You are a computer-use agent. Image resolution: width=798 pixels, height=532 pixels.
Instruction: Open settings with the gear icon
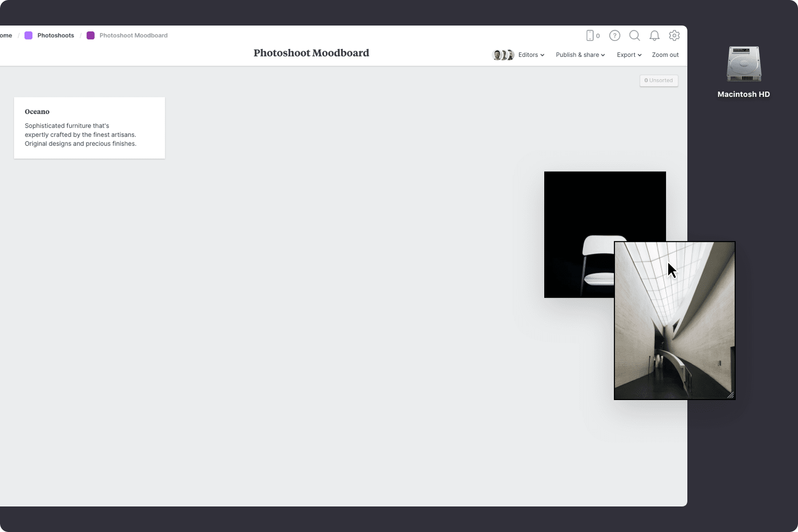(674, 35)
